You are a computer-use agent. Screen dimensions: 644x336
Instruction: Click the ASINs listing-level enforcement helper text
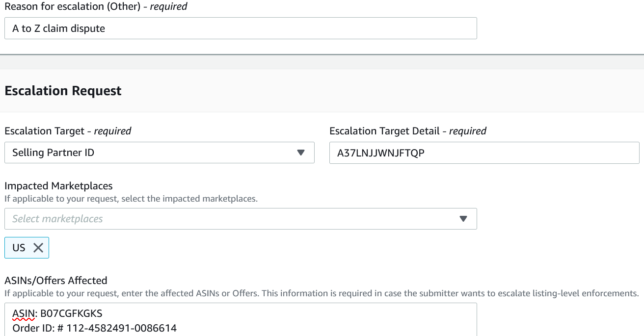321,293
